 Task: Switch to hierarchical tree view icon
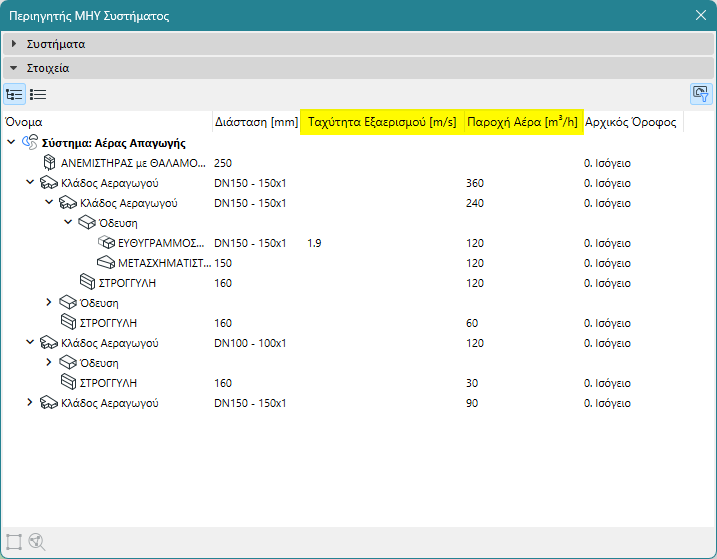tap(14, 95)
